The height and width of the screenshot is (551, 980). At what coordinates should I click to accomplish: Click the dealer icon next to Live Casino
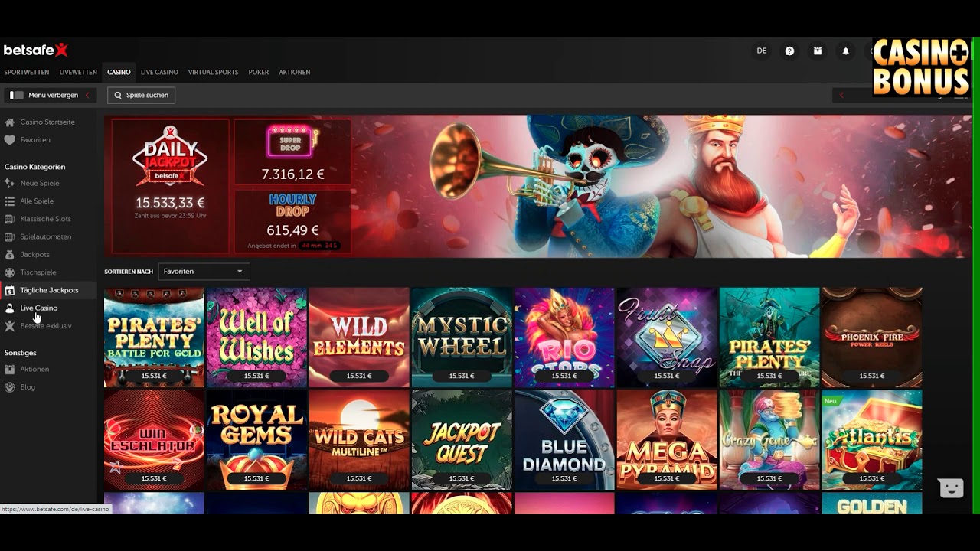pyautogui.click(x=9, y=308)
